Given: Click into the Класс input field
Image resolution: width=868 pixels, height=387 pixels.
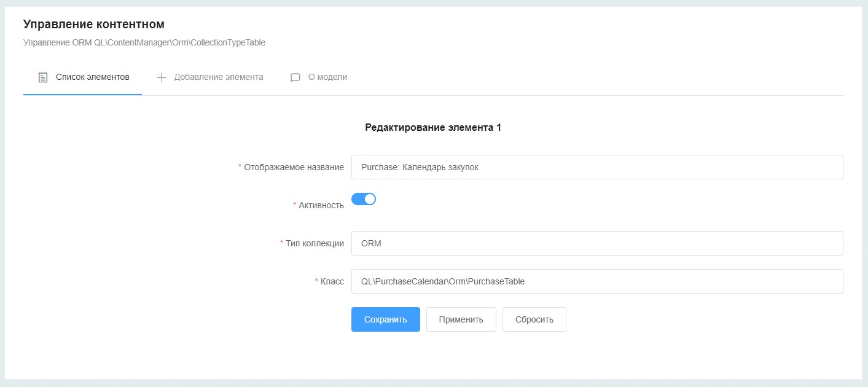Looking at the screenshot, I should point(596,281).
